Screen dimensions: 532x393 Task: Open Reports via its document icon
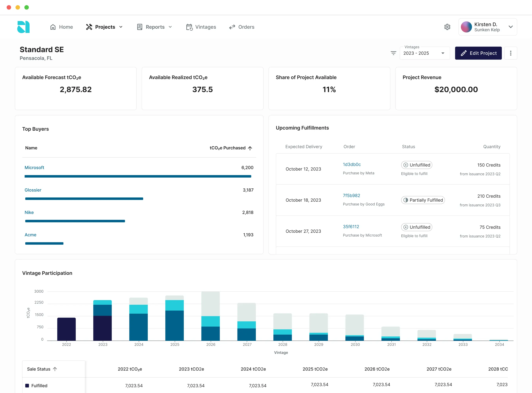pos(140,27)
